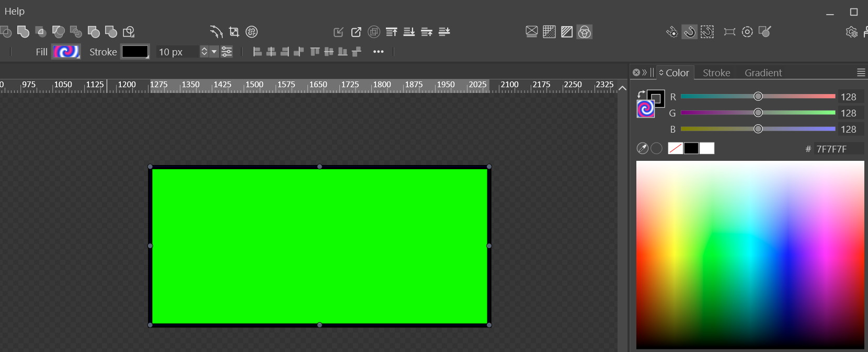Toggle the magnet snapping button
The width and height of the screenshot is (868, 352).
pyautogui.click(x=690, y=32)
